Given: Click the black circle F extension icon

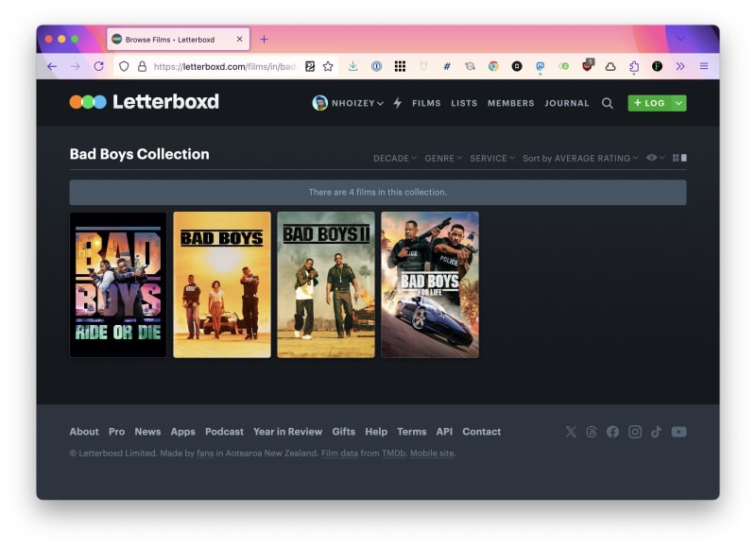Looking at the screenshot, I should 657,66.
